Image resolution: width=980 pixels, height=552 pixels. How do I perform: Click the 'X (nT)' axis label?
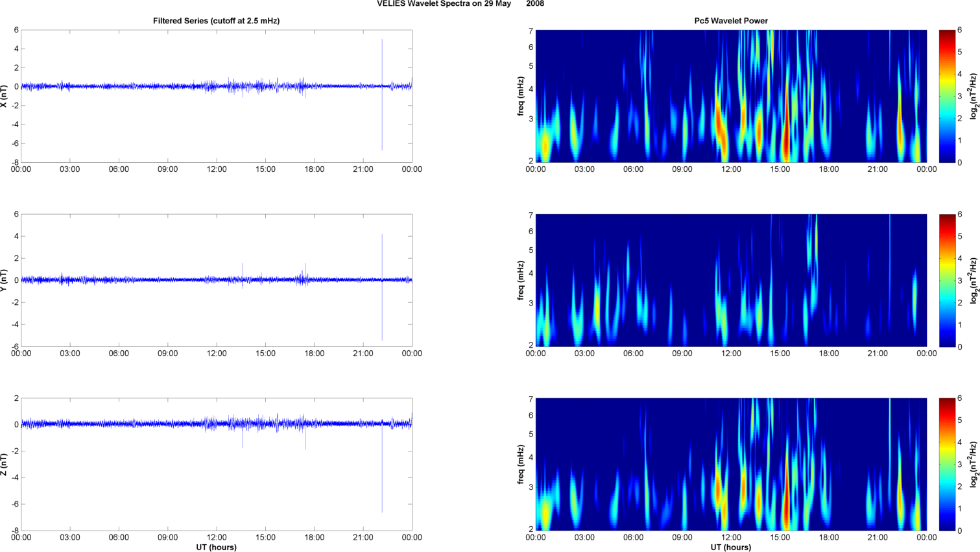pyautogui.click(x=5, y=96)
